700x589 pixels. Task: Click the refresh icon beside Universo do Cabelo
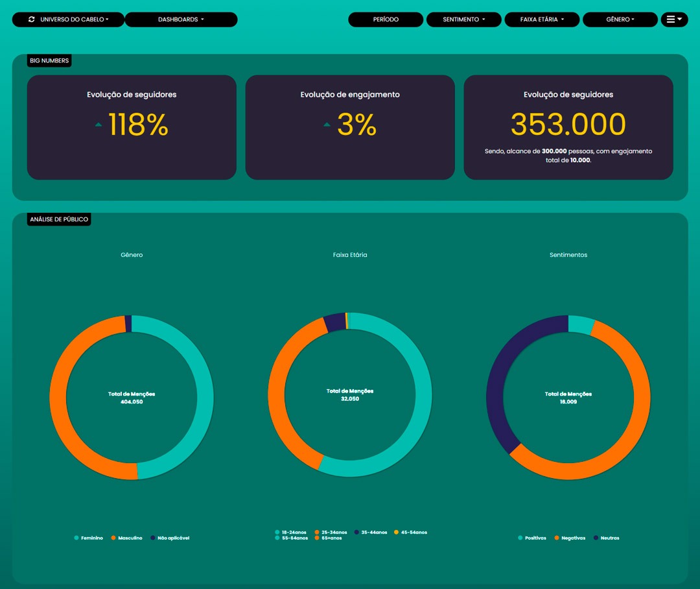(x=31, y=19)
